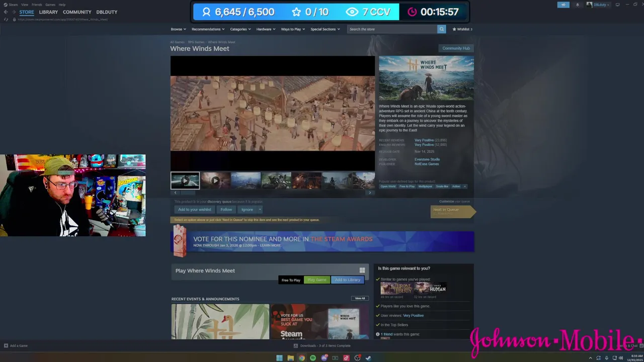The height and width of the screenshot is (362, 644).
Task: Open the Wishlist star link
Action: [x=462, y=29]
